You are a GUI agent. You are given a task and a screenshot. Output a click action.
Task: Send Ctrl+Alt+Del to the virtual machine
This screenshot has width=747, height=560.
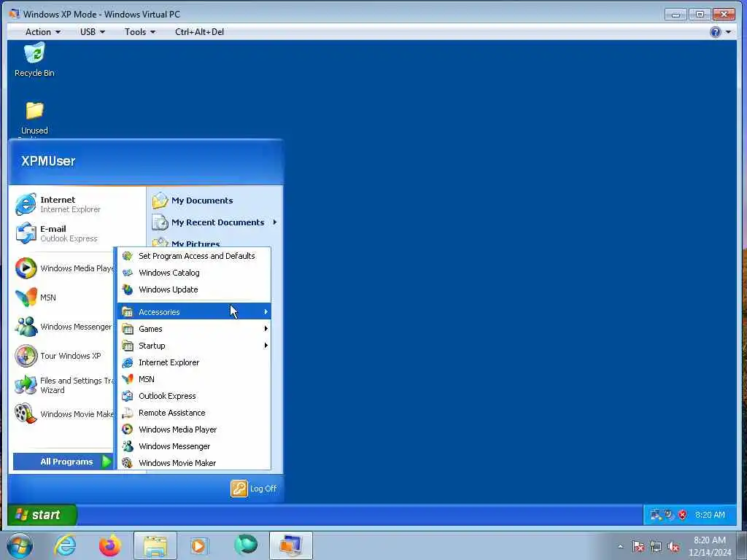(200, 32)
